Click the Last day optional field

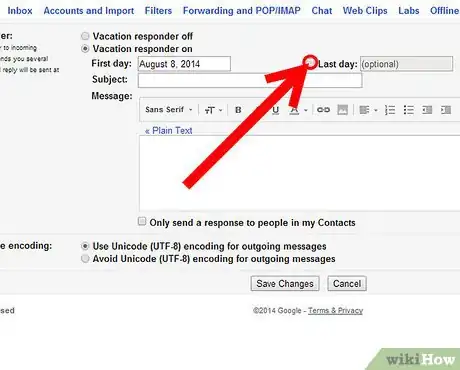point(406,64)
